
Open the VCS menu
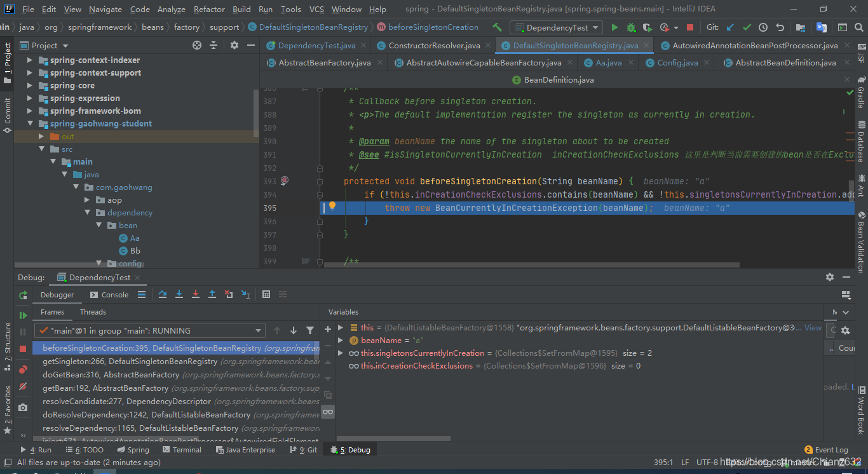click(316, 10)
